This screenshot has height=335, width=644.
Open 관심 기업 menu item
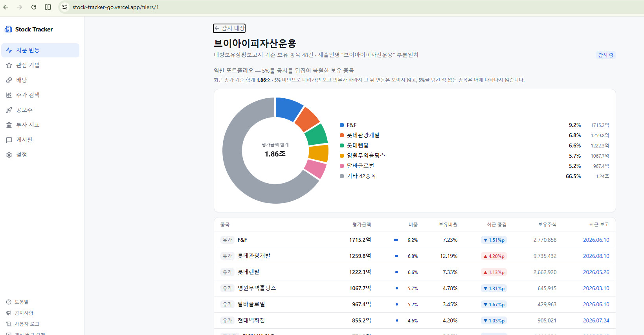[40, 65]
